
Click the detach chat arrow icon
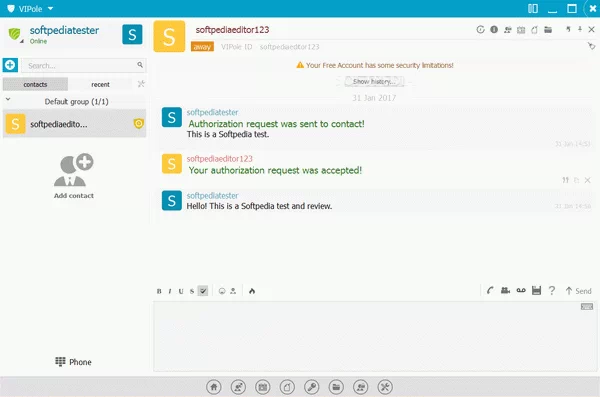568,29
